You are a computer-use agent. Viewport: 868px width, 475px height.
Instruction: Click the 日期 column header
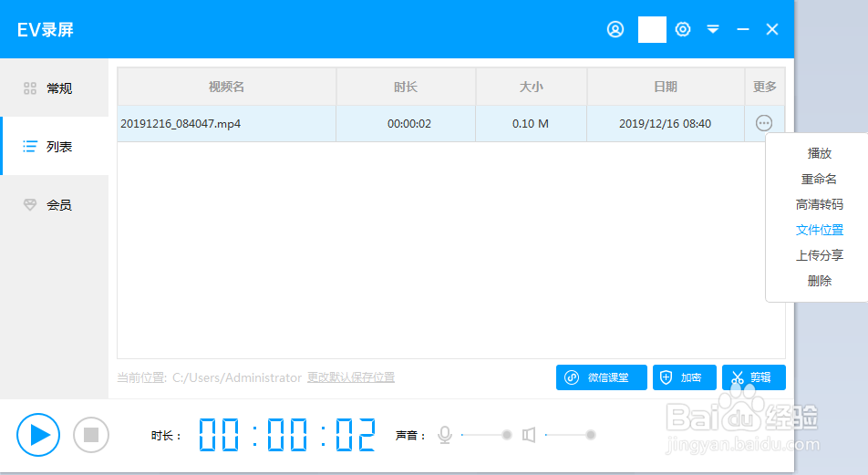[666, 87]
